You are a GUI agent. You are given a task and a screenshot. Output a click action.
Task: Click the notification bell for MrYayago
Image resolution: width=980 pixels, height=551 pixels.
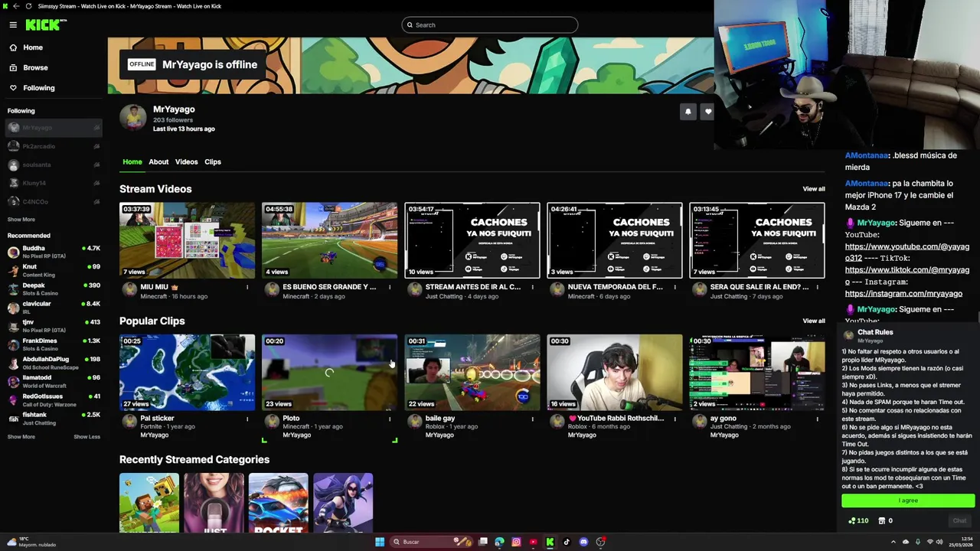[x=688, y=112]
